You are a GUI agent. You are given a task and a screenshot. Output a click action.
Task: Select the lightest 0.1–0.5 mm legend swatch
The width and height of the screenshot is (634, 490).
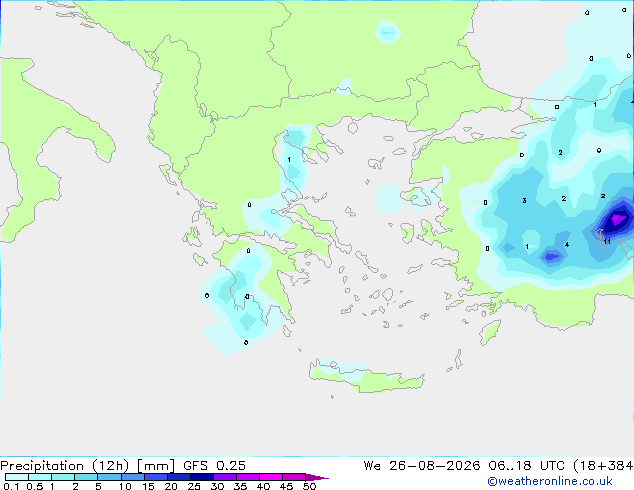click(17, 477)
